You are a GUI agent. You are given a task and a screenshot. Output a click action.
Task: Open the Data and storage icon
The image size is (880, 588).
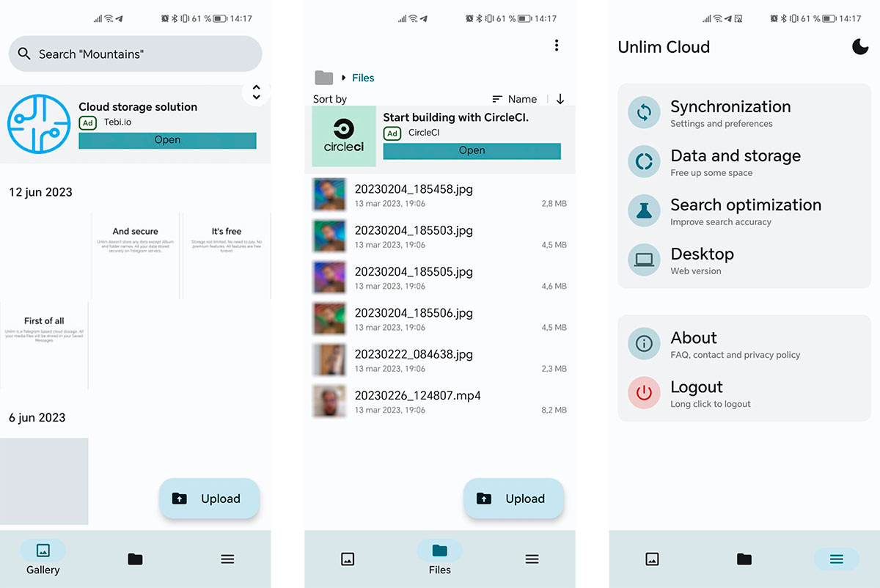point(644,162)
